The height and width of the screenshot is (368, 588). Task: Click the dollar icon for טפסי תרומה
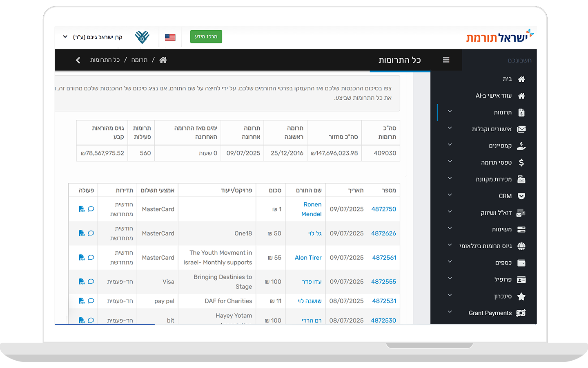click(521, 163)
